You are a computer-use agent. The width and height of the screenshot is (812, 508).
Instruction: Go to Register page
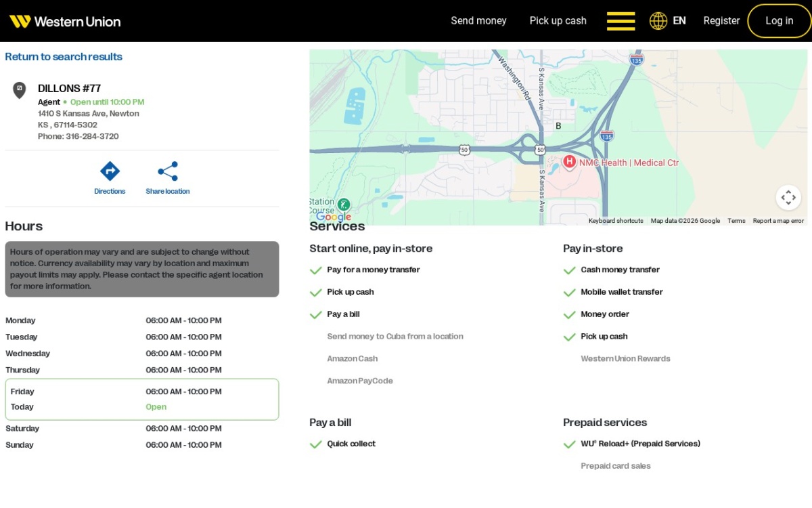click(x=721, y=21)
